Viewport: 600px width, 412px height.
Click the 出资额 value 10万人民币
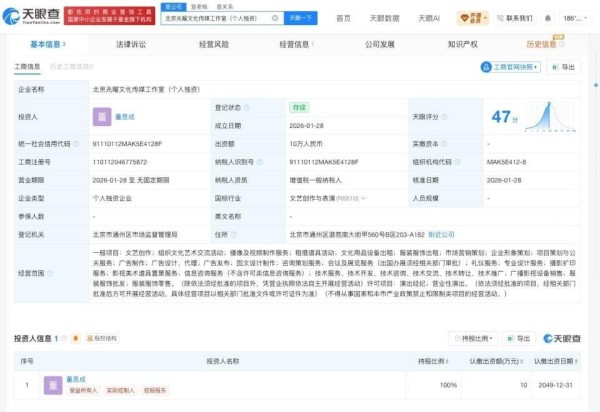pyautogui.click(x=306, y=144)
